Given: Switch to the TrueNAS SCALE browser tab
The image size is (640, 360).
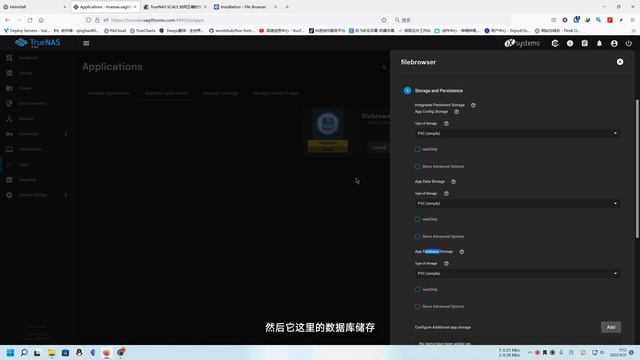Looking at the screenshot, I should pos(175,7).
